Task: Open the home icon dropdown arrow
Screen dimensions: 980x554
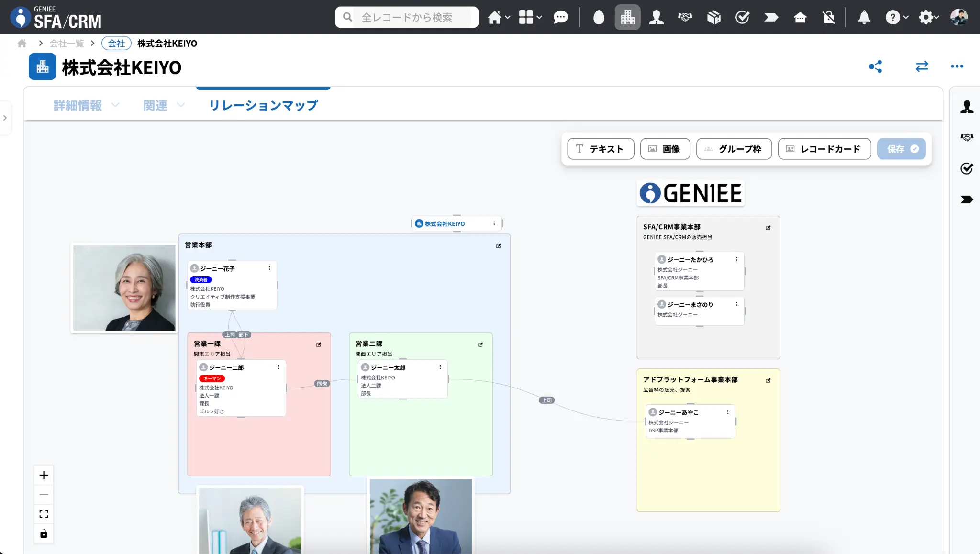Action: click(x=507, y=18)
